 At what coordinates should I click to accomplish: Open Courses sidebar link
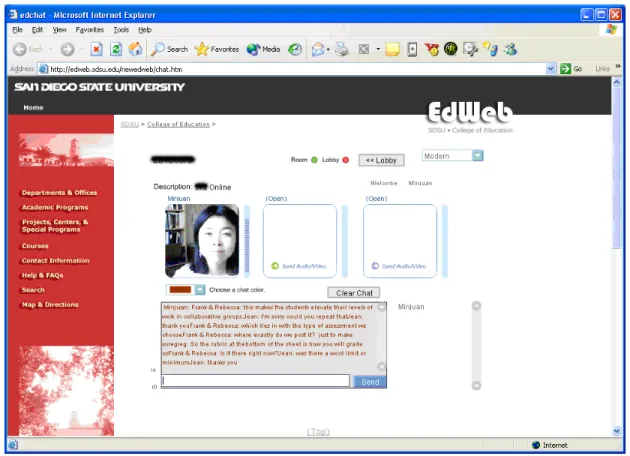(x=35, y=246)
